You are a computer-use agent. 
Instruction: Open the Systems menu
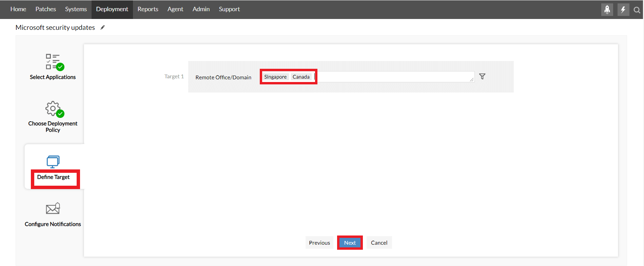[x=76, y=9]
